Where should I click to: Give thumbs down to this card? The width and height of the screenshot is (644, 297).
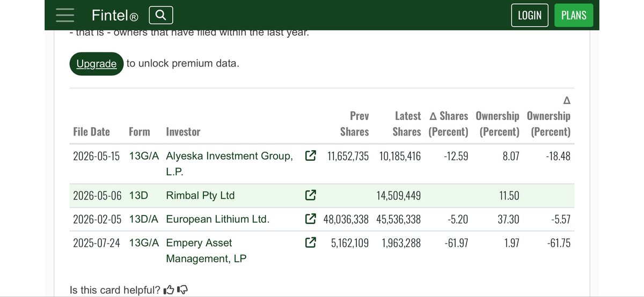click(x=182, y=290)
